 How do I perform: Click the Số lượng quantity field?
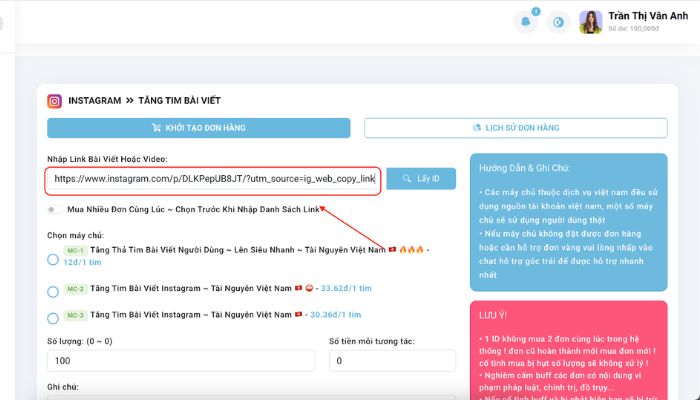coord(181,361)
